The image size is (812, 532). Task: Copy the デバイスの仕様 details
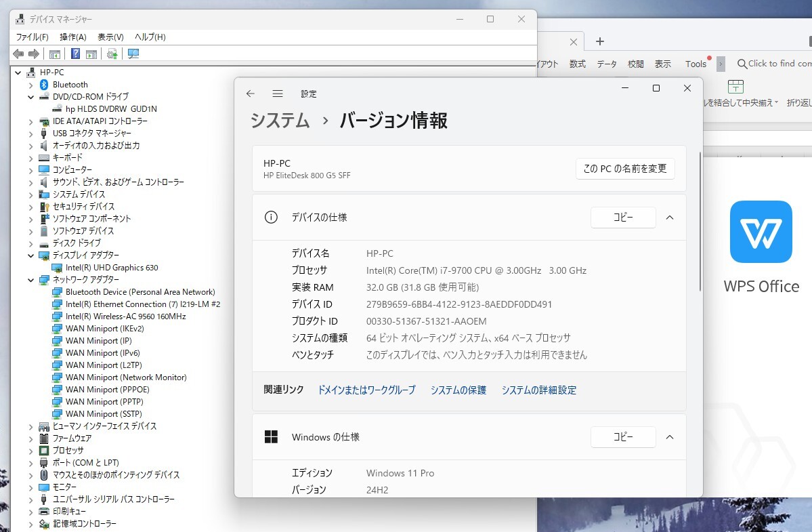[624, 218]
